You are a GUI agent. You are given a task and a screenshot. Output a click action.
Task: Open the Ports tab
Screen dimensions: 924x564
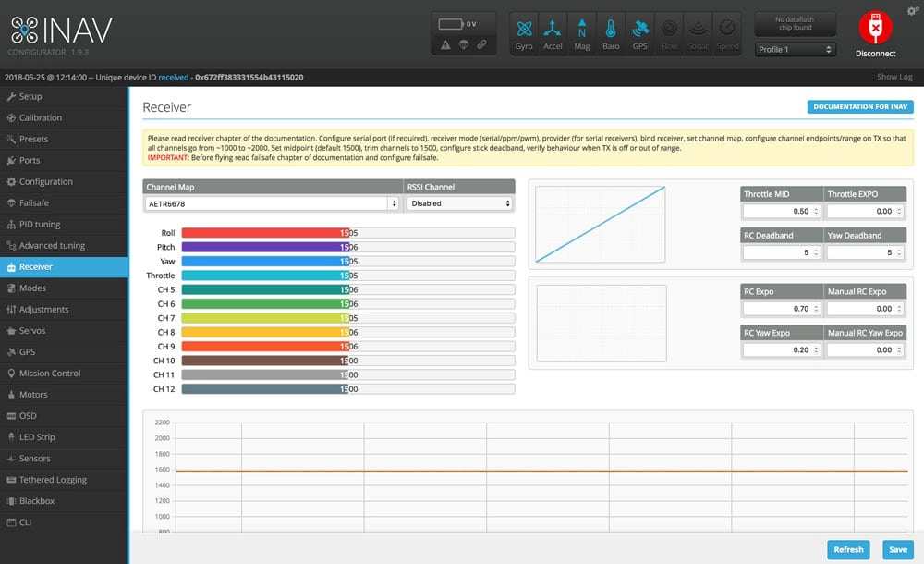tap(64, 160)
